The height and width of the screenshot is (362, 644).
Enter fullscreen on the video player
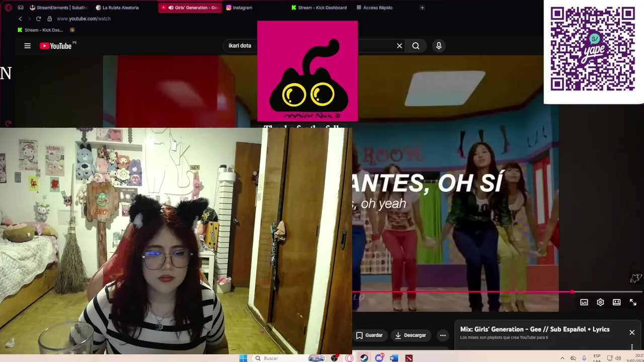[633, 302]
